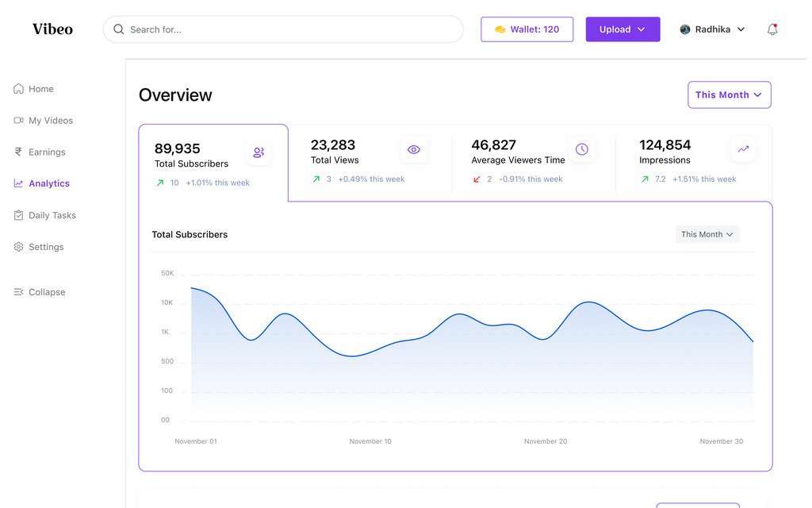The width and height of the screenshot is (812, 508).
Task: Click the 10K y-axis label
Action: click(x=167, y=302)
